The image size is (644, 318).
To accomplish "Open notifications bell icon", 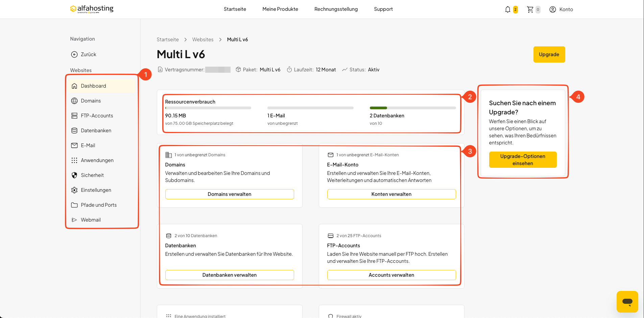I will pos(507,9).
